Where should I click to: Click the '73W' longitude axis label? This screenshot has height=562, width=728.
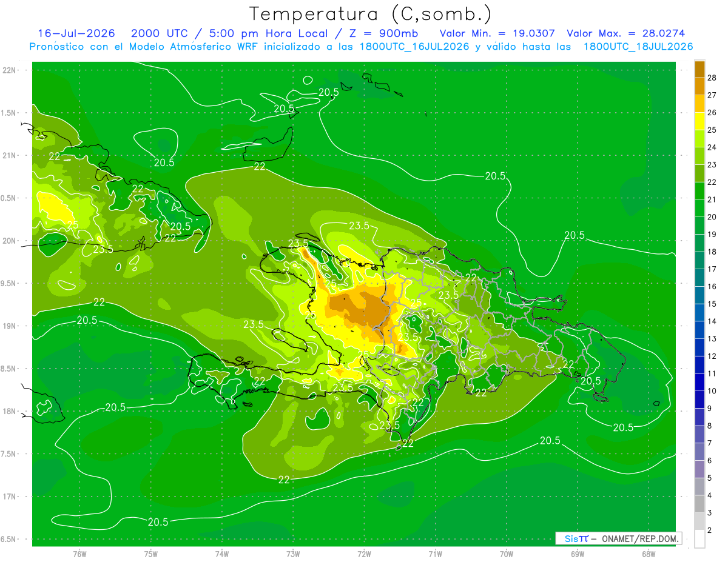coord(293,554)
